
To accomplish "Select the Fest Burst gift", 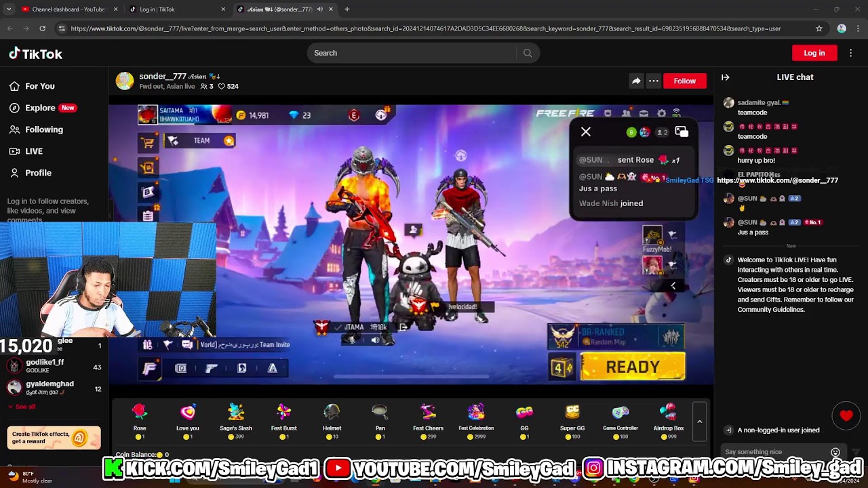I will pyautogui.click(x=284, y=420).
